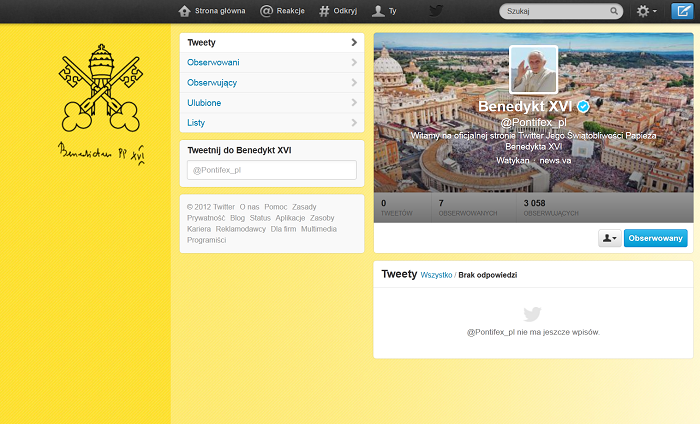Open the Aplikacje footer link
Viewport: 700px width, 424px height.
pos(290,218)
